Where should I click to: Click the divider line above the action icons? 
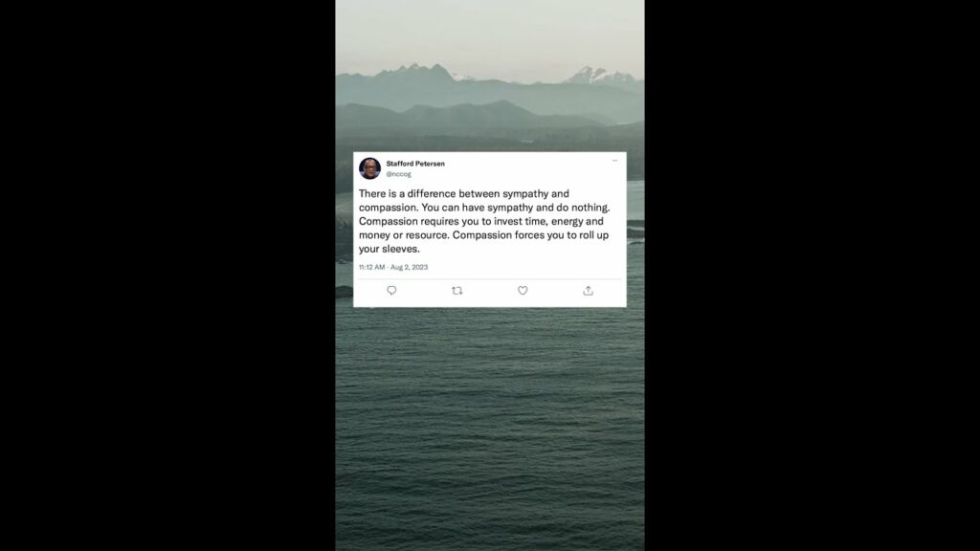click(490, 278)
